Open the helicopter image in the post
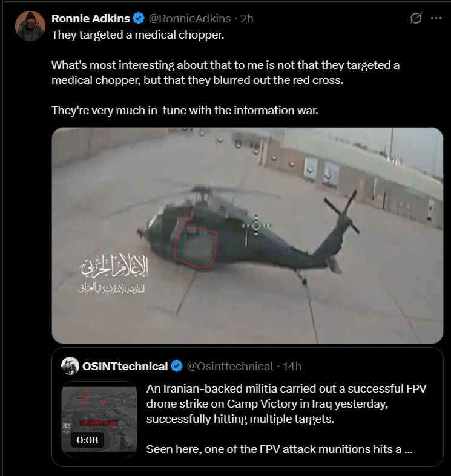451x476 pixels. point(248,235)
